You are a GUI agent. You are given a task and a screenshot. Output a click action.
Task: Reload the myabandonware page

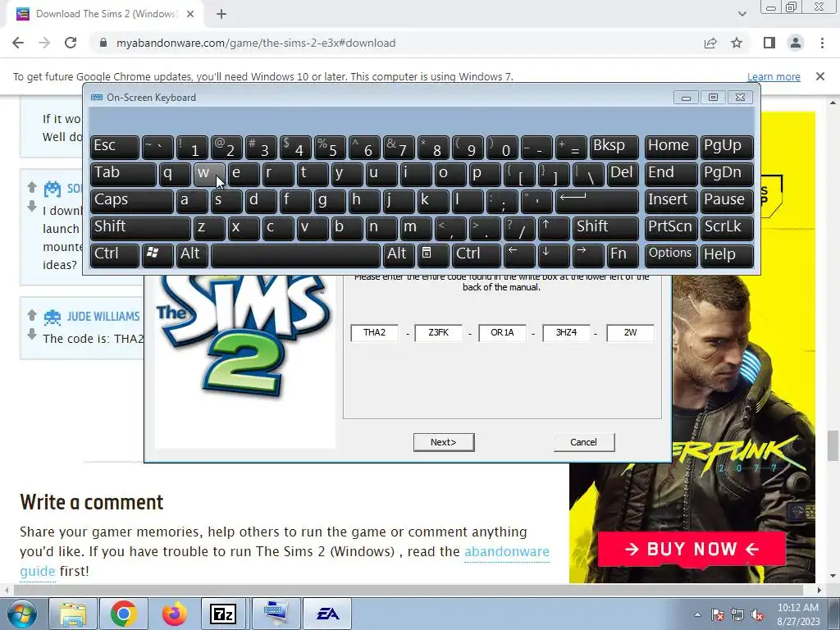click(x=71, y=43)
